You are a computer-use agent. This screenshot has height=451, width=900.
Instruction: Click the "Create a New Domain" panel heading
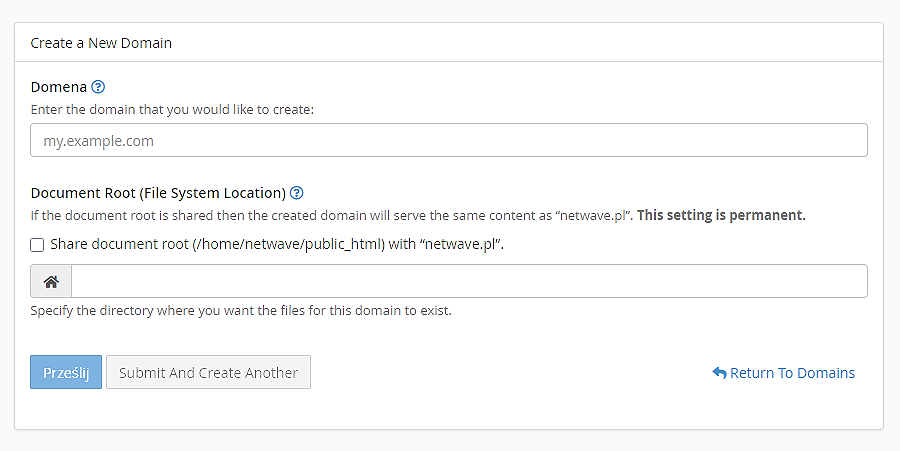[101, 43]
